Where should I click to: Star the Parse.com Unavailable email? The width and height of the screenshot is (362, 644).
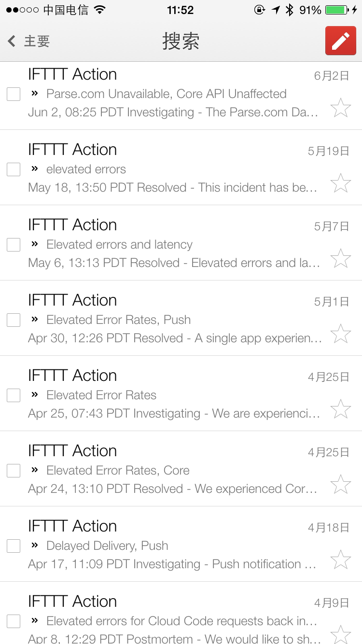pyautogui.click(x=340, y=108)
